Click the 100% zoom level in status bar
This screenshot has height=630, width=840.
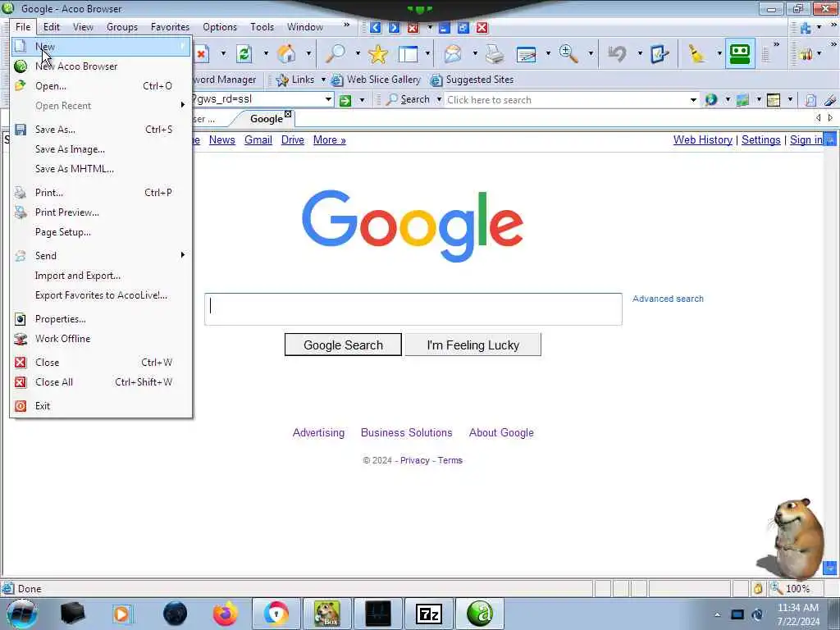[797, 589]
